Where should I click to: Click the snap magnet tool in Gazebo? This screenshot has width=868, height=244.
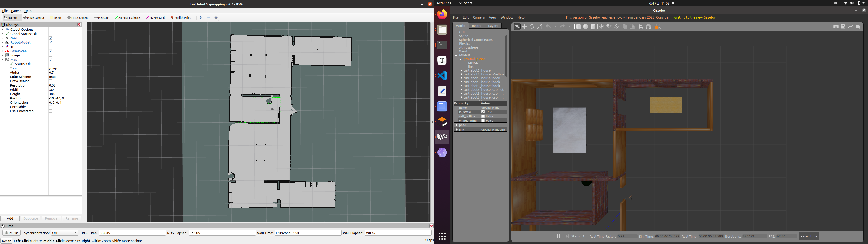tap(649, 27)
